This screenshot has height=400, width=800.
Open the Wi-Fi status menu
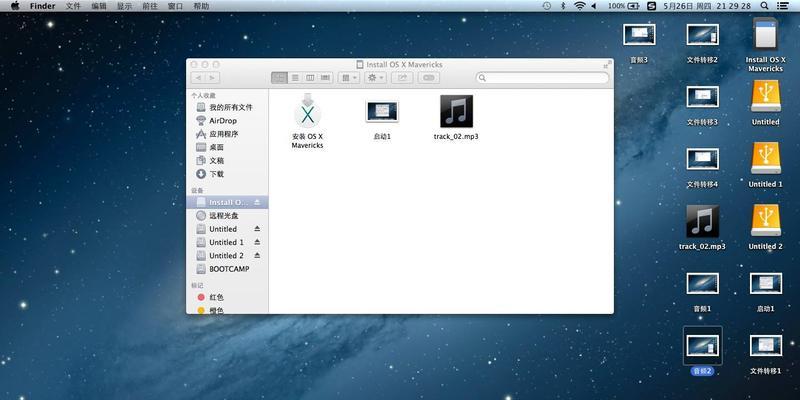(579, 6)
